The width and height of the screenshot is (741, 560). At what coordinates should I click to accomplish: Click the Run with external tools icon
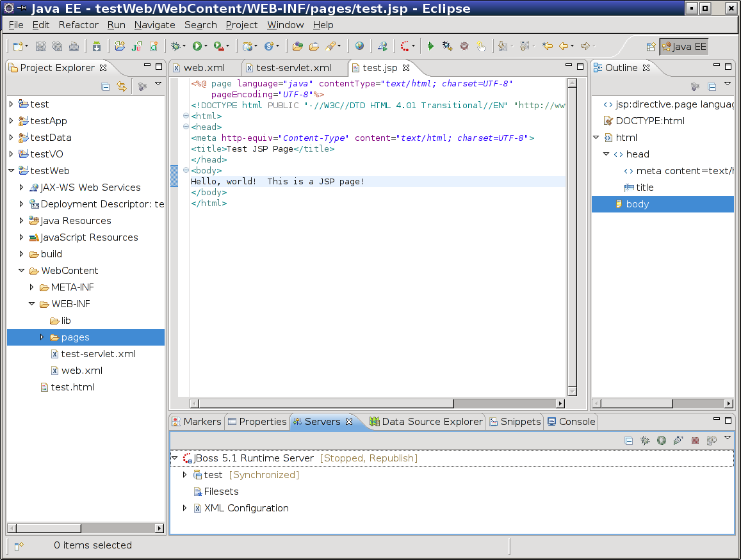pos(218,46)
